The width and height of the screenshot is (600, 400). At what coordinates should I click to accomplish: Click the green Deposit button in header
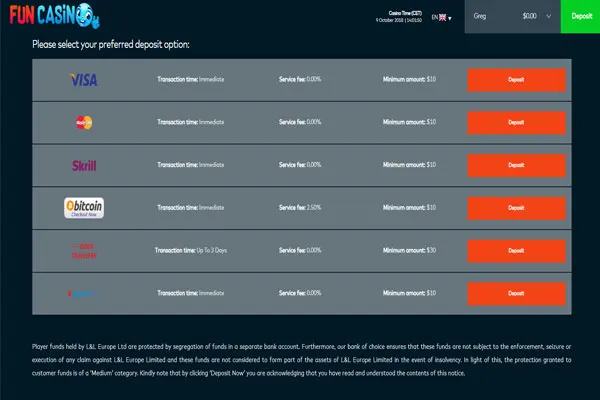(x=581, y=17)
